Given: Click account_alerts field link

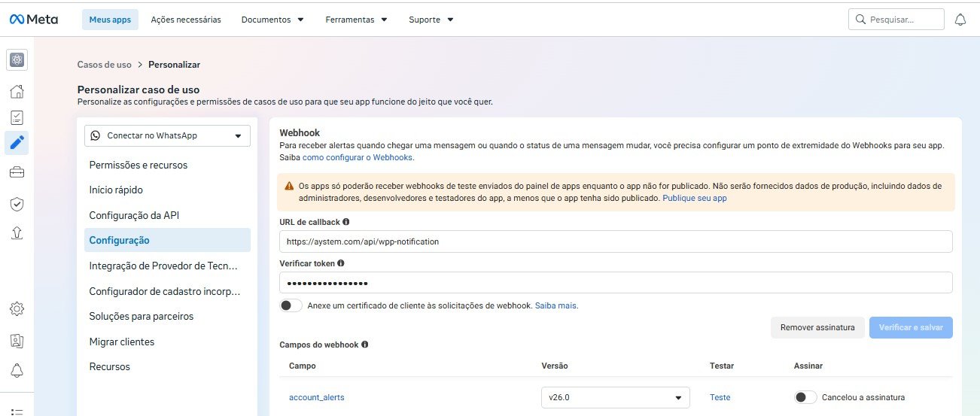Looking at the screenshot, I should point(316,397).
